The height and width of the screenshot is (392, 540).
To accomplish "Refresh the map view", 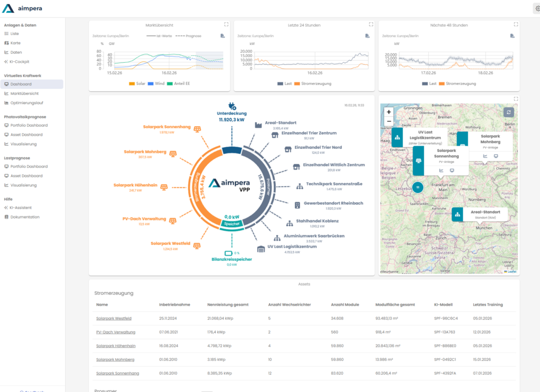I will pyautogui.click(x=509, y=112).
